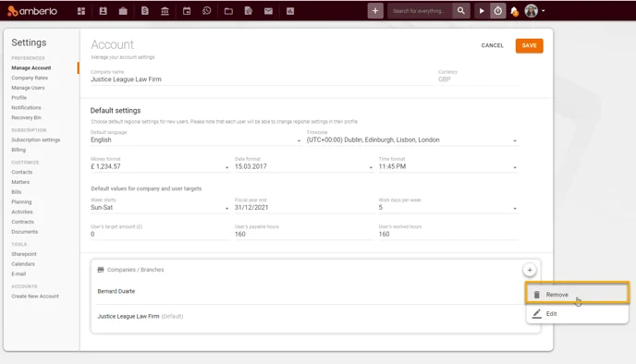The image size is (636, 364).
Task: Open Activities customization settings
Action: 22,212
